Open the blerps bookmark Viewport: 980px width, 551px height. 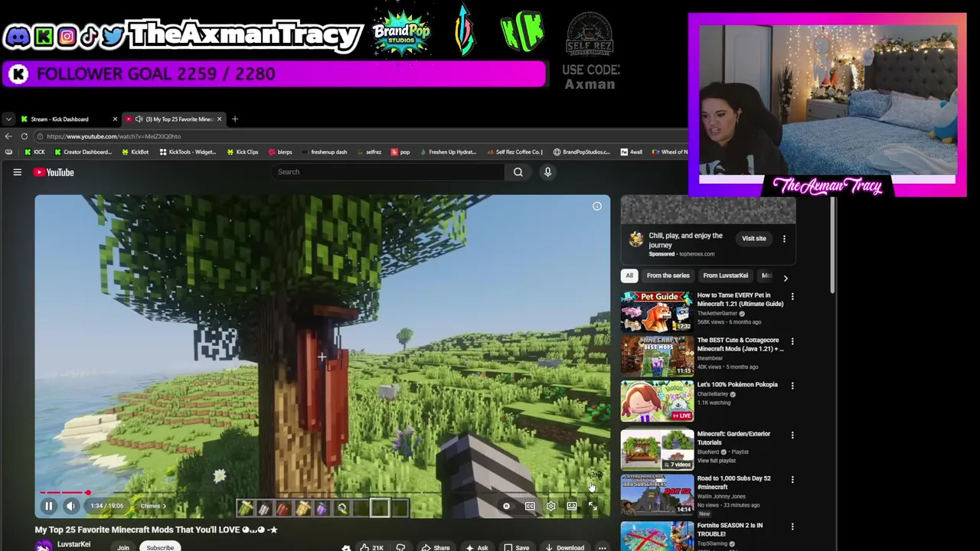pos(279,152)
